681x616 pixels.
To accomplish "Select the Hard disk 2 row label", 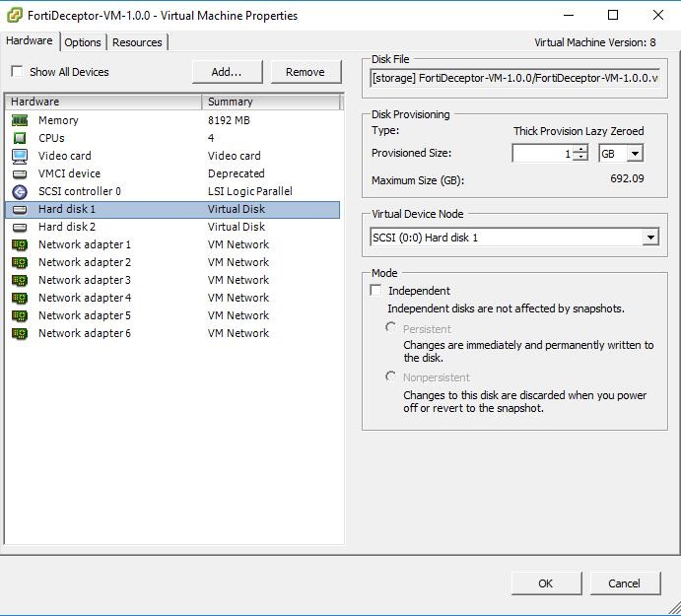I will 67,228.
